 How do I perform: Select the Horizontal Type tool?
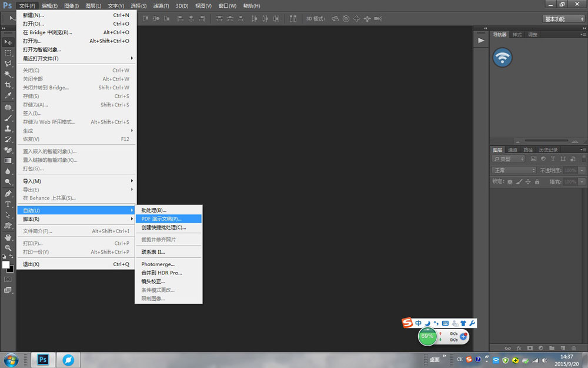8,204
